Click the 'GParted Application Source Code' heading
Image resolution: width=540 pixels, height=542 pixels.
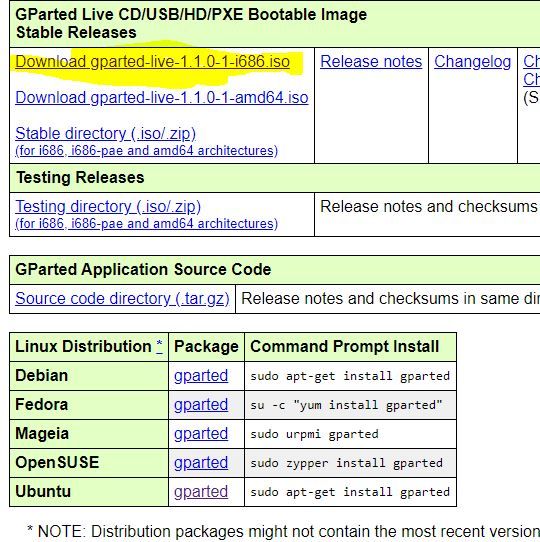[143, 270]
